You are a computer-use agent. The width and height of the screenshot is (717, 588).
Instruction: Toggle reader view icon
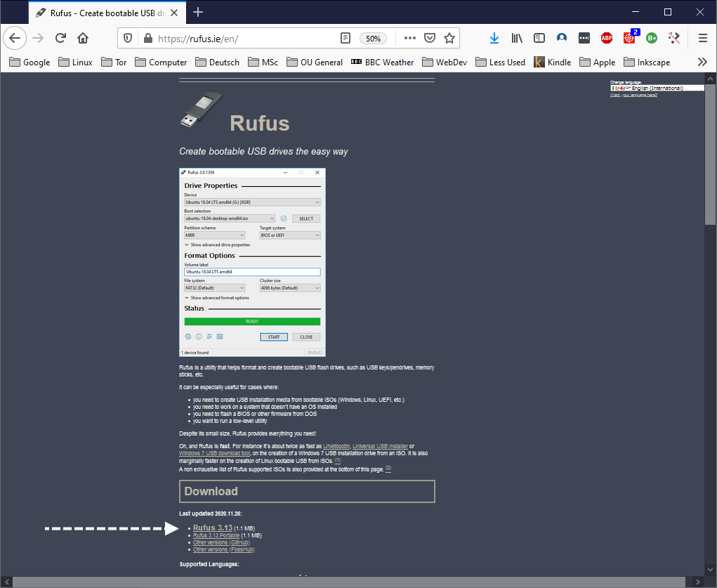click(x=346, y=39)
